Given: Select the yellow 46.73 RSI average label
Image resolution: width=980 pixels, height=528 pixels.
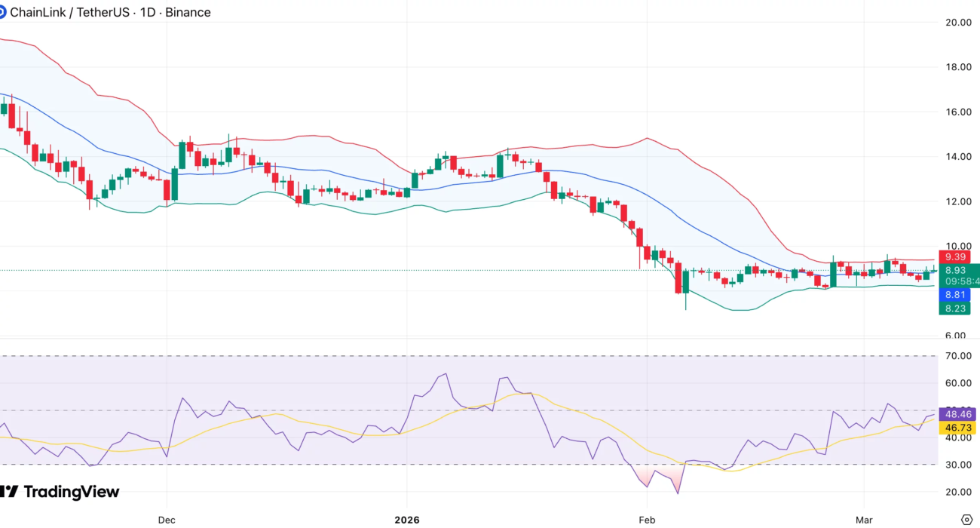Looking at the screenshot, I should (955, 427).
